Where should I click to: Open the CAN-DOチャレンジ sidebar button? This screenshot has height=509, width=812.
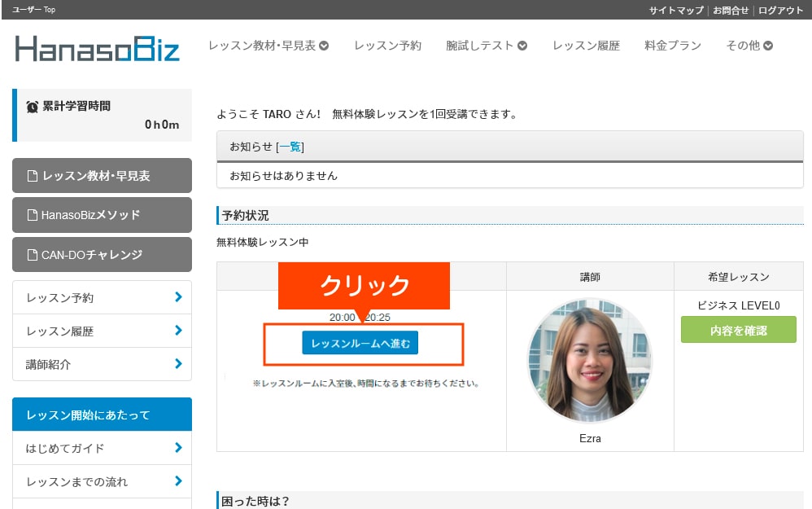[102, 254]
